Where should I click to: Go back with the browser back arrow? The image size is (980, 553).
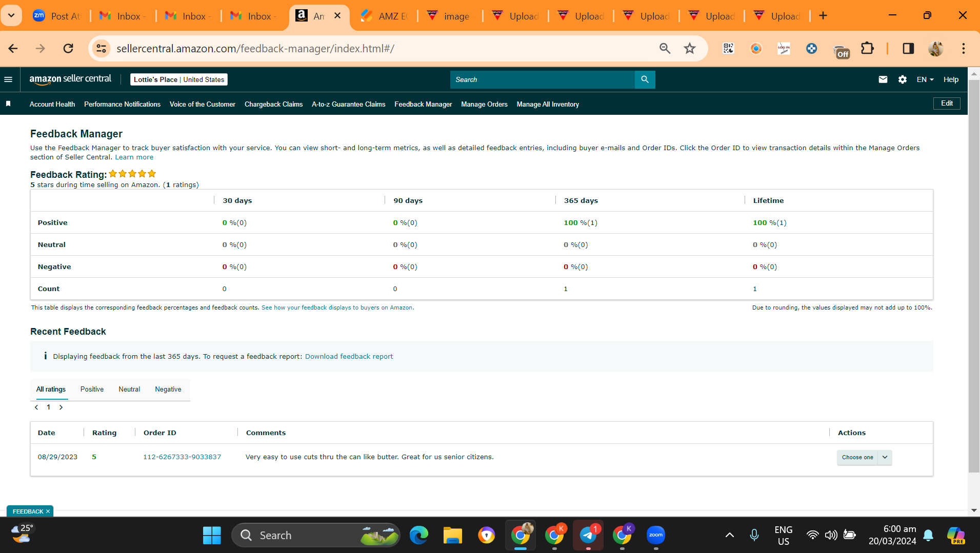click(x=13, y=48)
